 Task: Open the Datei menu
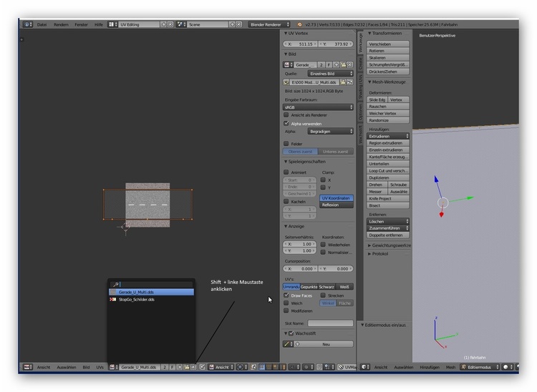click(x=42, y=24)
